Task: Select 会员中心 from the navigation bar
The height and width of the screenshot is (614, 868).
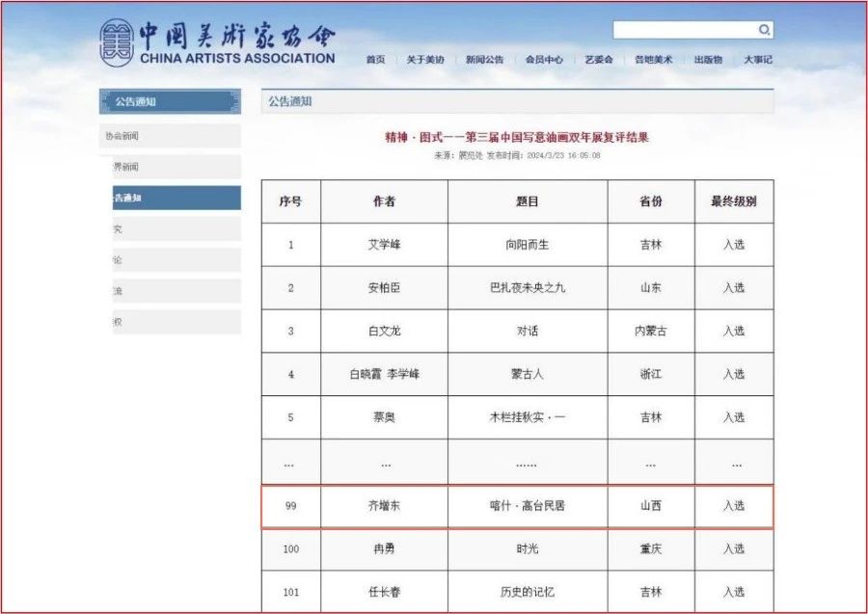Action: 544,60
